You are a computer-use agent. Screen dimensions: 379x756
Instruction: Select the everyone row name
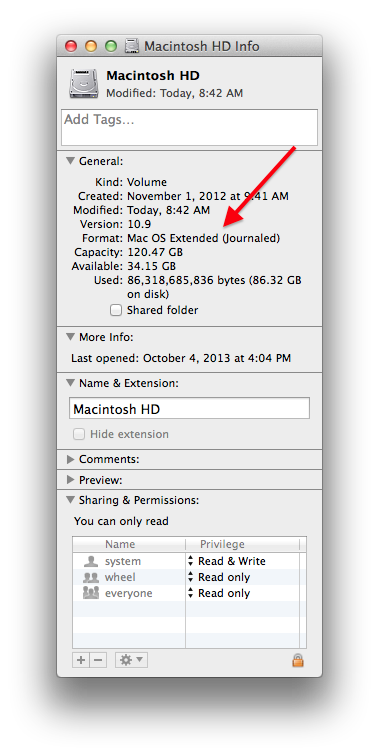click(129, 593)
